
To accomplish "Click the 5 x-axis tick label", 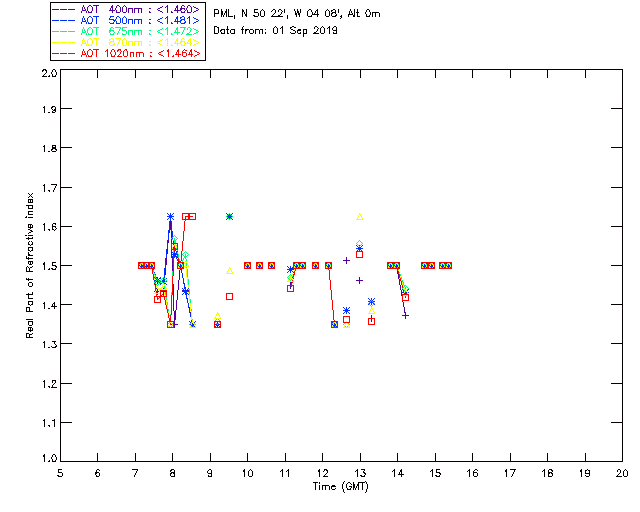I will [60, 473].
